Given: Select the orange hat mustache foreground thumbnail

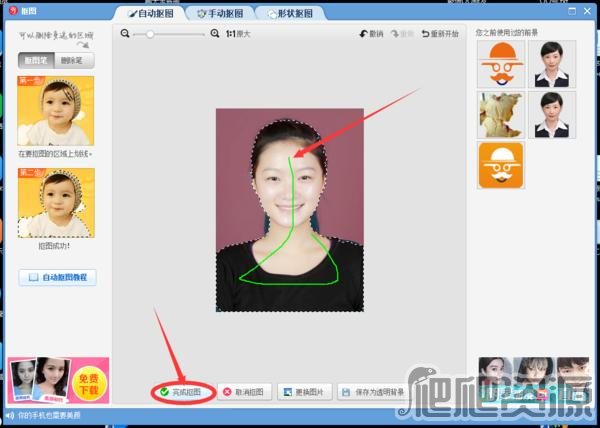Looking at the screenshot, I should (x=501, y=64).
